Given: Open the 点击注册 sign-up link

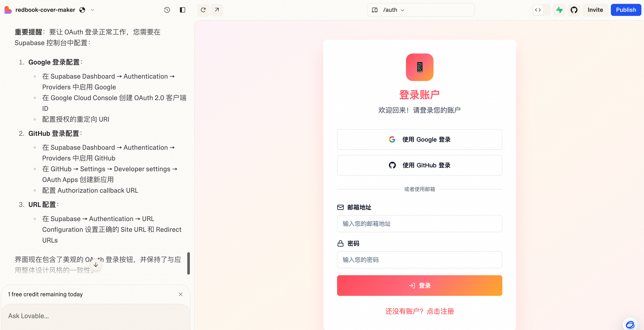Looking at the screenshot, I should click(x=440, y=311).
